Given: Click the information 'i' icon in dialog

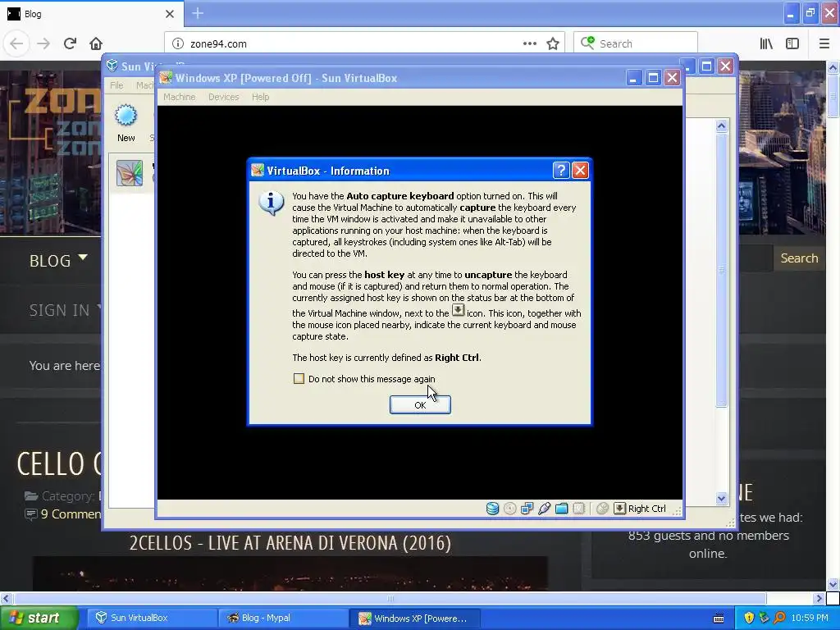Looking at the screenshot, I should click(x=271, y=203).
